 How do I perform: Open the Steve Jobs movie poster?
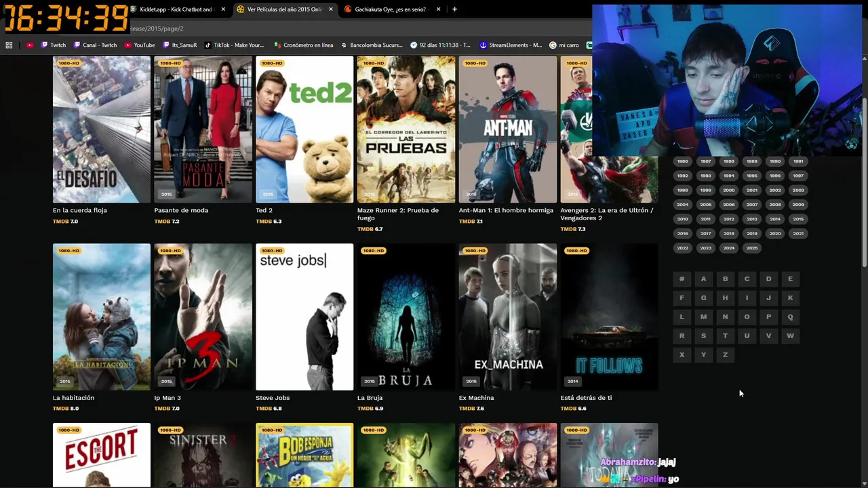coord(304,317)
